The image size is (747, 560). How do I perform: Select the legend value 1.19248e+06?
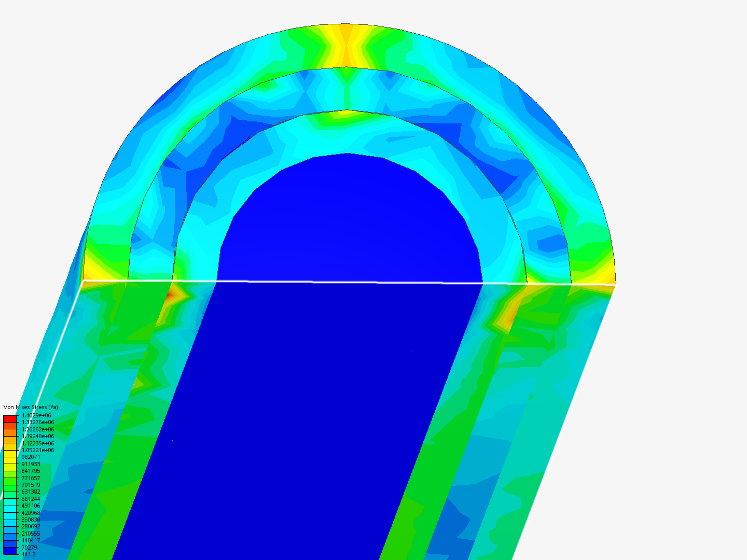37,436
